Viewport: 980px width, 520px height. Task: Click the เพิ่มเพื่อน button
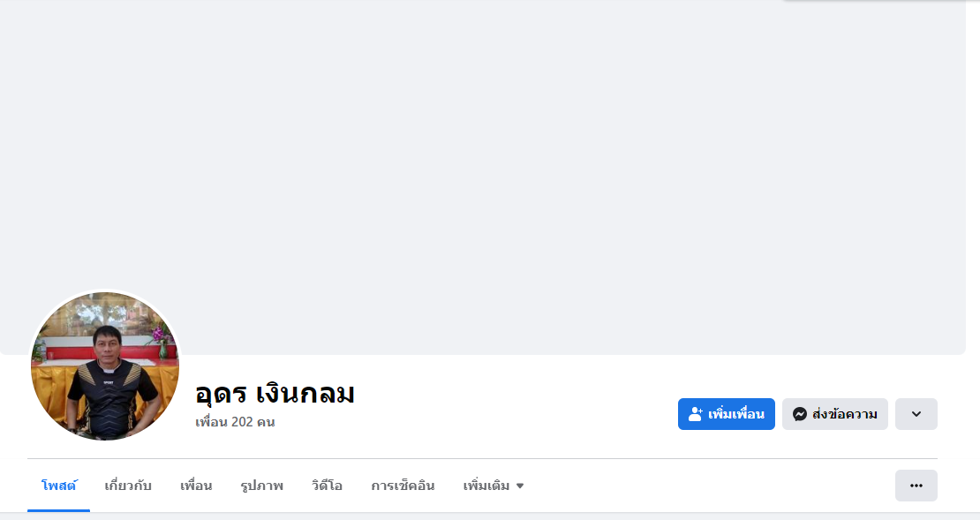click(727, 414)
